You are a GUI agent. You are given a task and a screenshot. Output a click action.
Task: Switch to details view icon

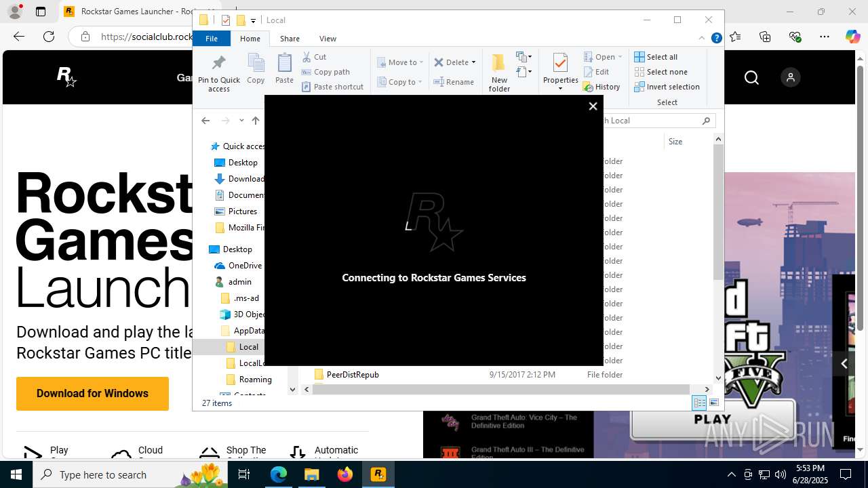coord(699,403)
